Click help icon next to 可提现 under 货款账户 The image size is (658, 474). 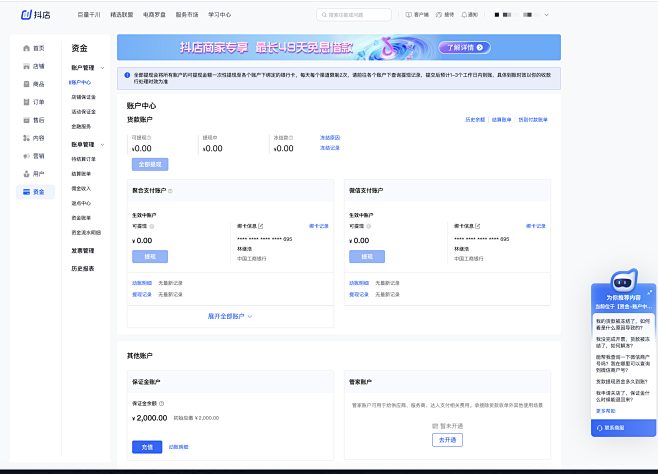149,138
